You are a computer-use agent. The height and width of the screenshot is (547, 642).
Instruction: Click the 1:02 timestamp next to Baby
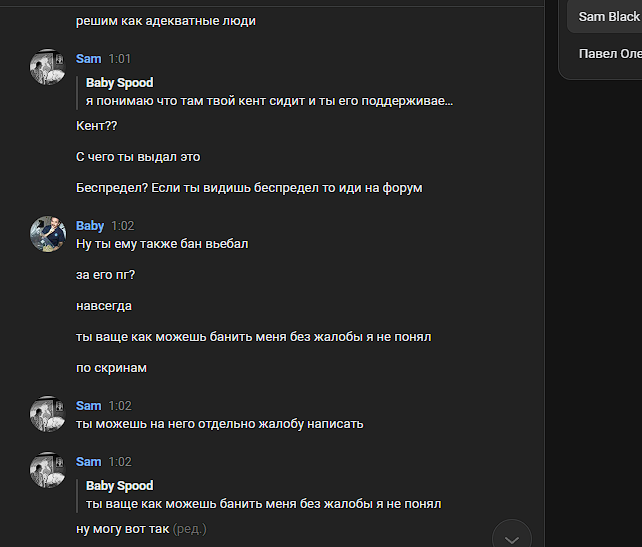[122, 226]
